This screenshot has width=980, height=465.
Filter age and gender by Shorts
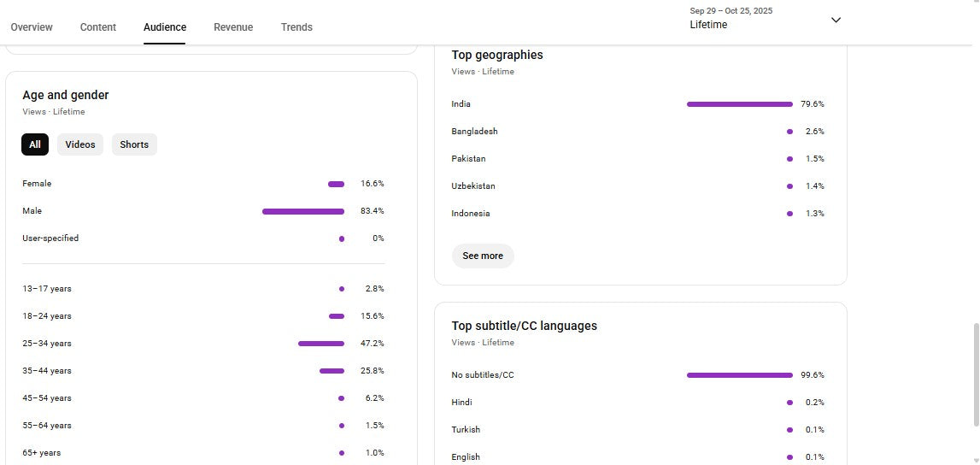(x=134, y=144)
